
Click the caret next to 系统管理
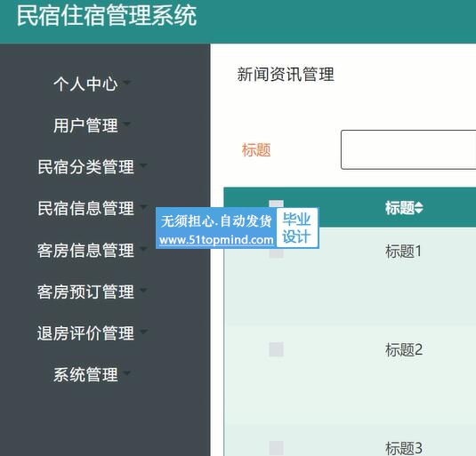[127, 373]
